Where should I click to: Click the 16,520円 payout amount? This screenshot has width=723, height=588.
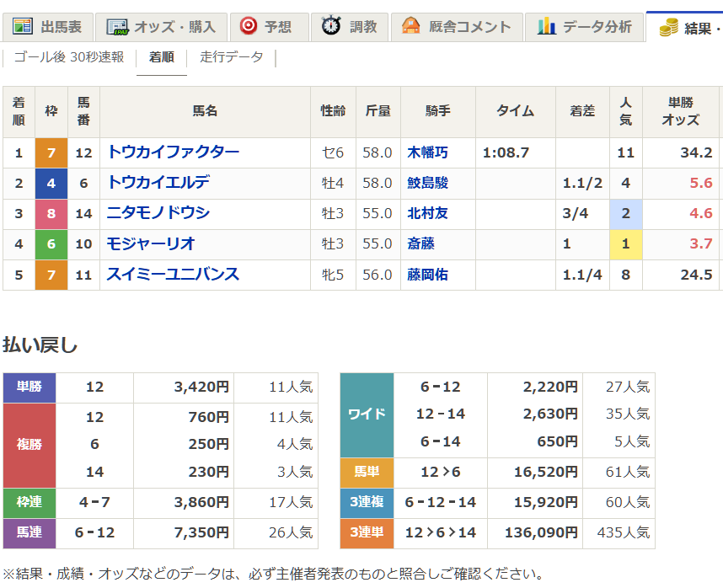[x=546, y=472]
